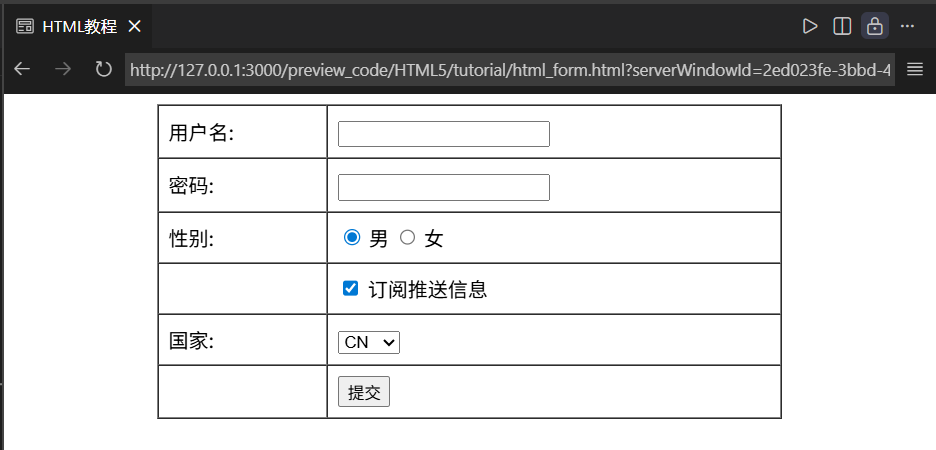The image size is (936, 450).
Task: Click the 国家 label text
Action: tap(192, 341)
